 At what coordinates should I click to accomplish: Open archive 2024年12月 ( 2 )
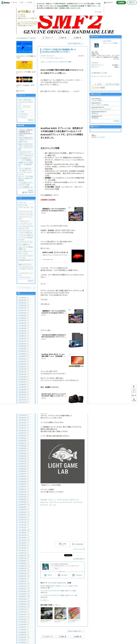click(24, 308)
